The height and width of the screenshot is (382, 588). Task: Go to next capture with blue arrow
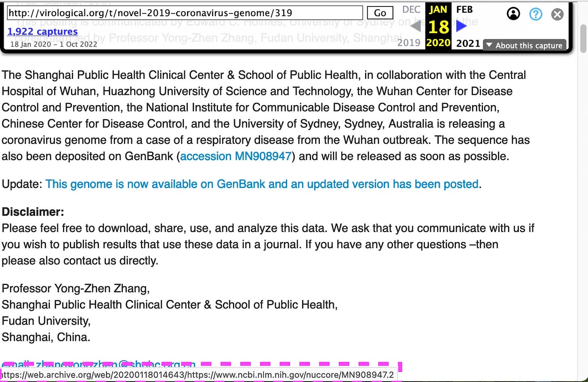point(461,27)
